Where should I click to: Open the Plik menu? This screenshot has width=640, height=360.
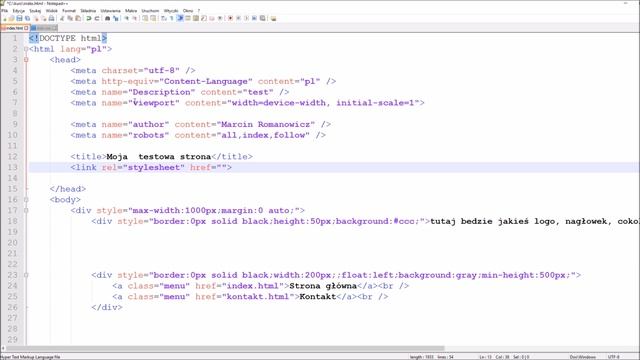5,11
